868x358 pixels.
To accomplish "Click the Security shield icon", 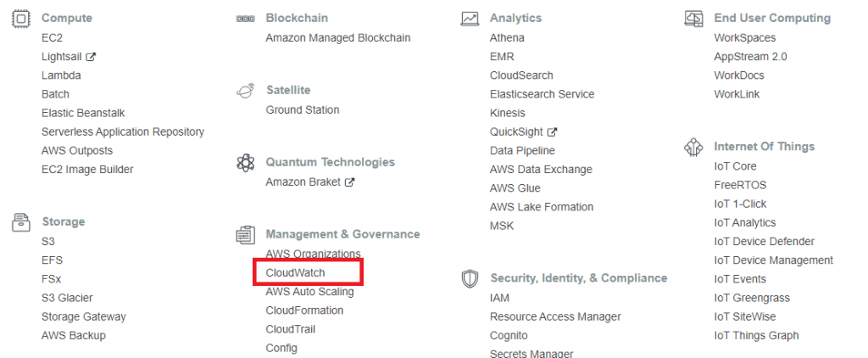I will click(470, 278).
